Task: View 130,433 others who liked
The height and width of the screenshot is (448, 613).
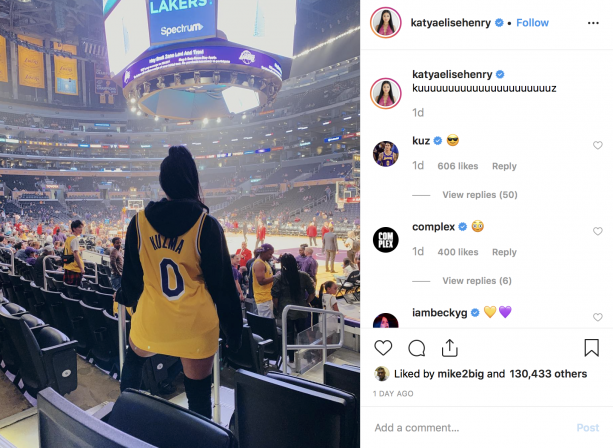Action: click(548, 374)
